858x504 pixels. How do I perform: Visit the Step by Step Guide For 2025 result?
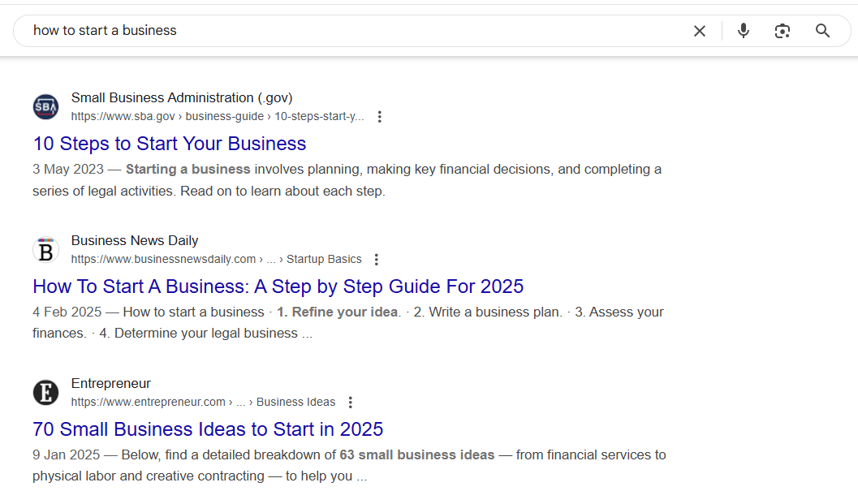pyautogui.click(x=278, y=286)
